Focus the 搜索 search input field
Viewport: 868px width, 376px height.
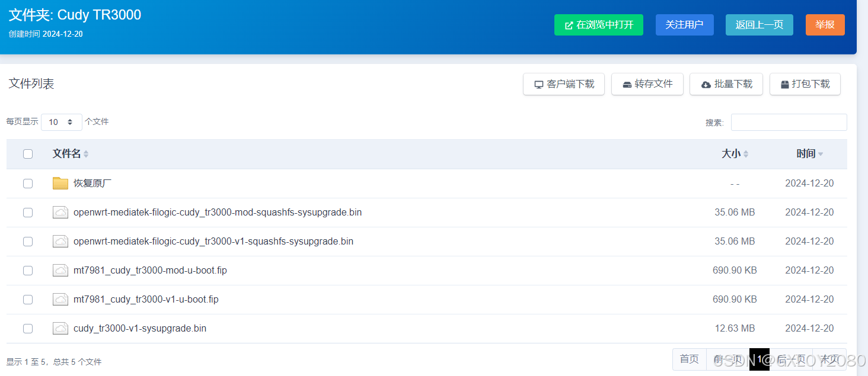(x=789, y=123)
